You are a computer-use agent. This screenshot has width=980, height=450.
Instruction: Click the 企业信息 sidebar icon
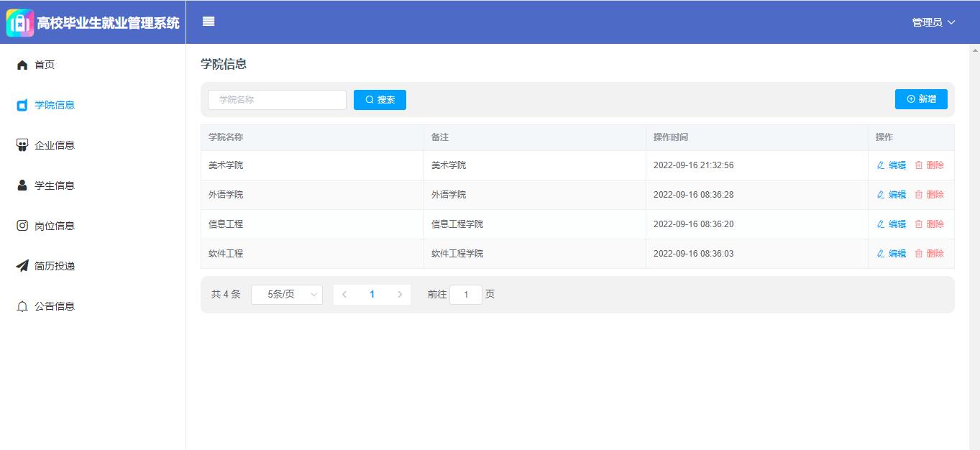[x=22, y=145]
